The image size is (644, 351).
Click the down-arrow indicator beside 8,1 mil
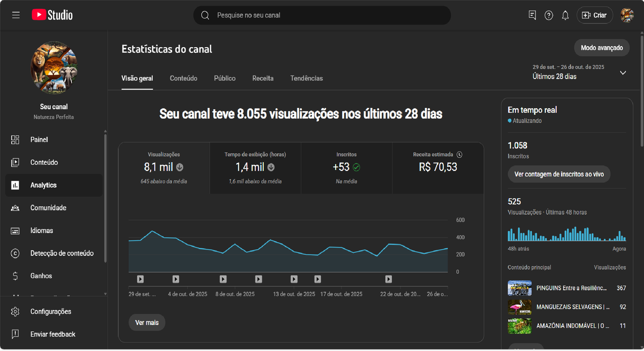tap(180, 167)
